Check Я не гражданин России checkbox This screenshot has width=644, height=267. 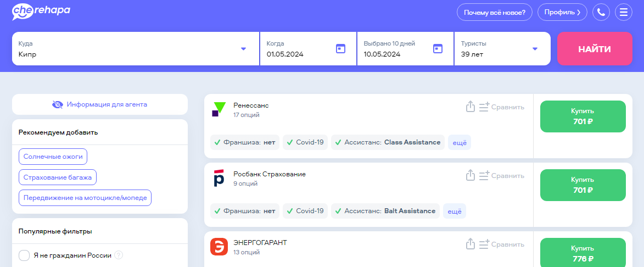click(24, 255)
